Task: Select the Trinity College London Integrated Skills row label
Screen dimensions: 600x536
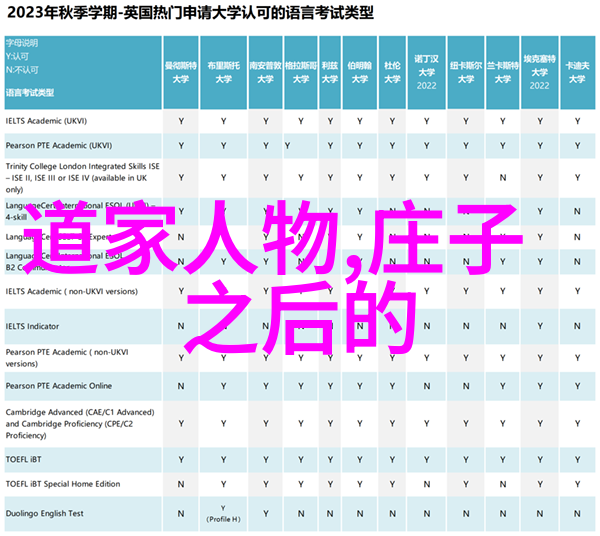Action: click(x=83, y=178)
